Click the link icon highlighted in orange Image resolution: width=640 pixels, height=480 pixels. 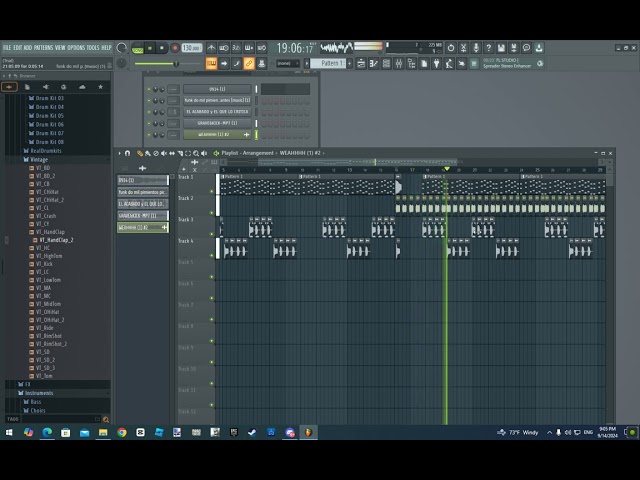[x=249, y=63]
